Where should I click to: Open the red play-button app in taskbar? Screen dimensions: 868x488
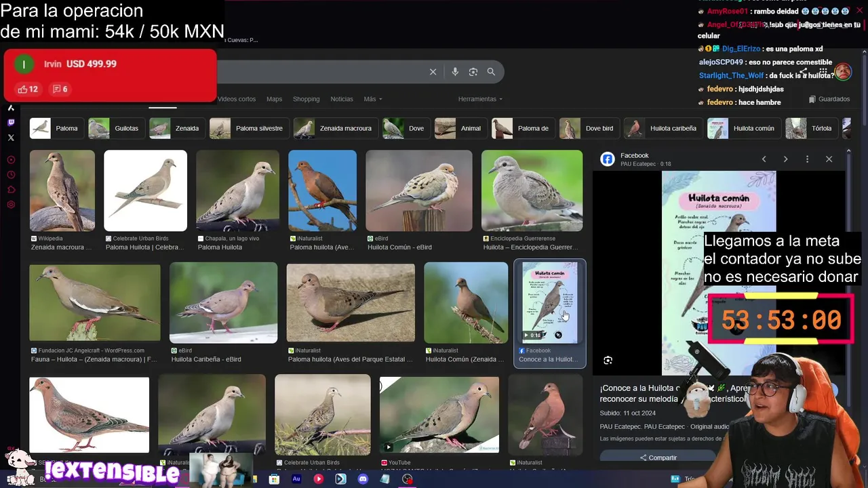(x=319, y=479)
